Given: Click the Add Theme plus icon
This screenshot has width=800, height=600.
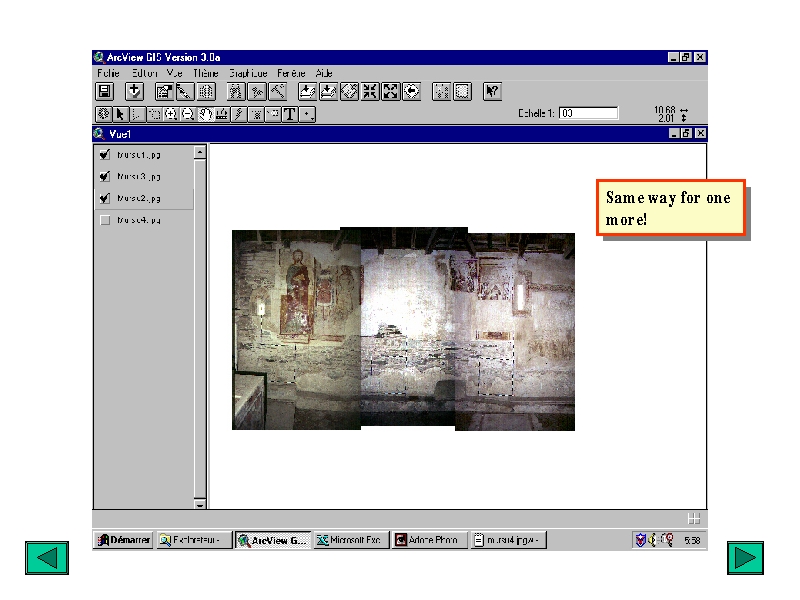Looking at the screenshot, I should pyautogui.click(x=134, y=91).
